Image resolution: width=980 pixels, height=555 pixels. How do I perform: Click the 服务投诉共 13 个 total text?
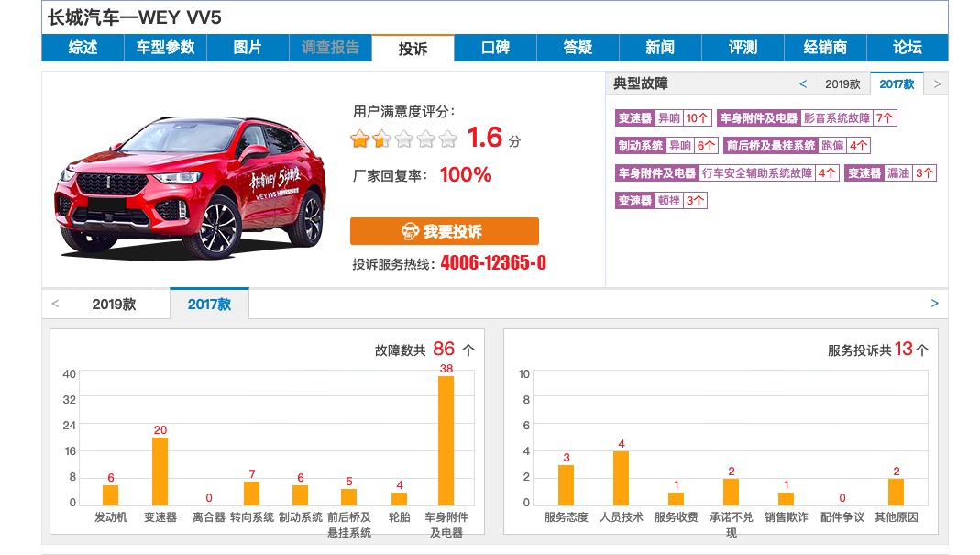(878, 350)
